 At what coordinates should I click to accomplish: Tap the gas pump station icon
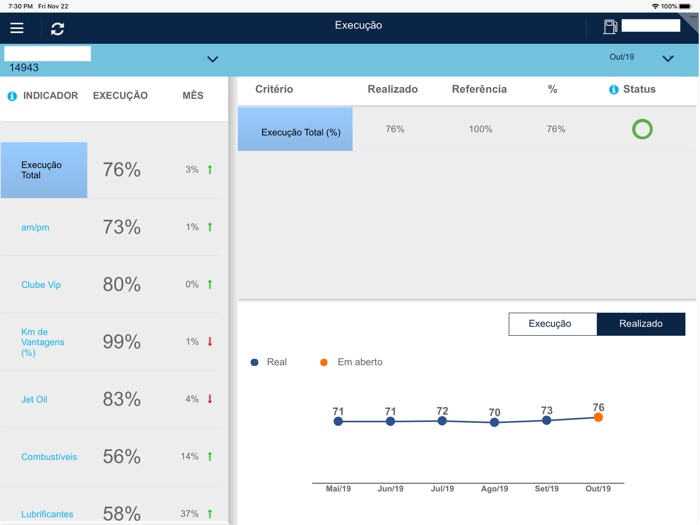(x=610, y=27)
